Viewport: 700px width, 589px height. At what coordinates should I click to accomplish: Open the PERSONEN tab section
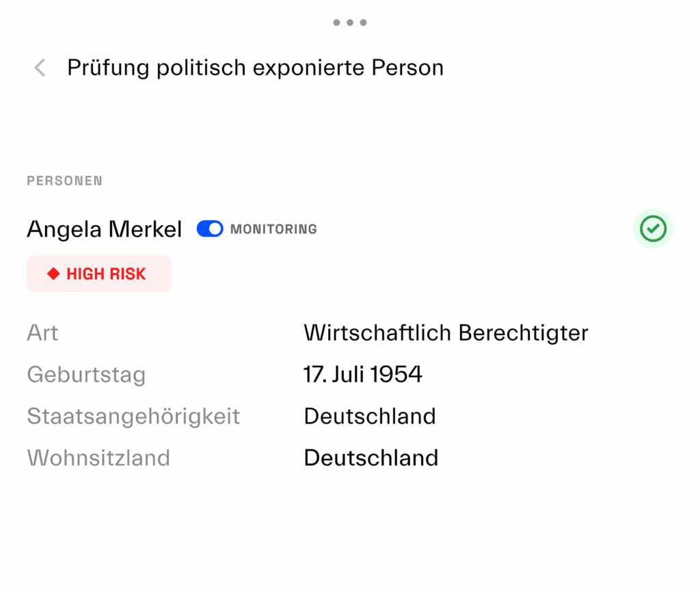tap(64, 181)
